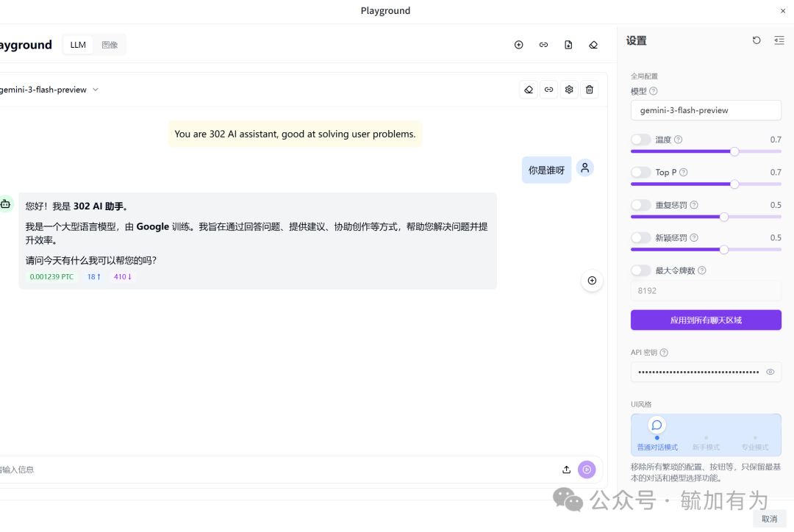This screenshot has width=794, height=532.
Task: Click the upload icon in the message input bar
Action: (566, 469)
